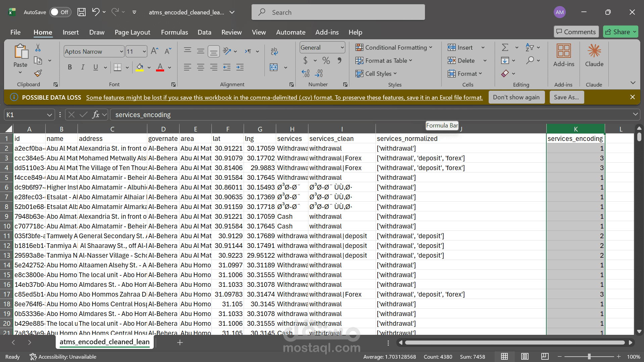Switch to the Review tab
Screen dimensions: 644x362
coord(232,32)
